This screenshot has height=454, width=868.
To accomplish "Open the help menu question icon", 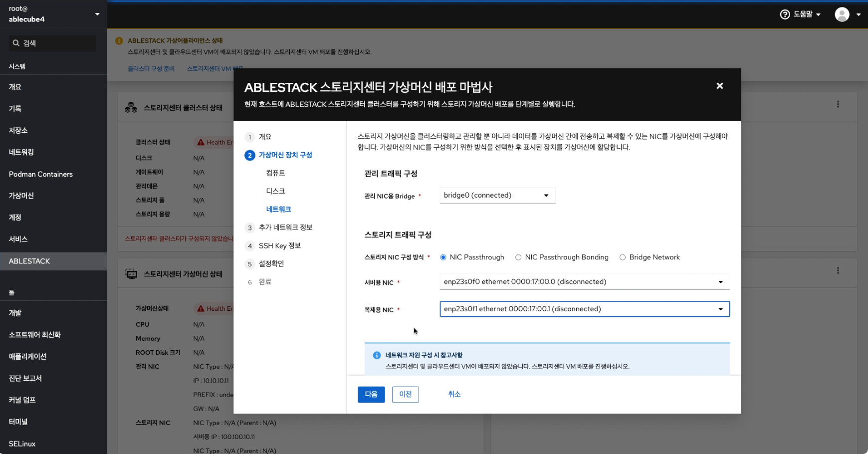I will [785, 14].
